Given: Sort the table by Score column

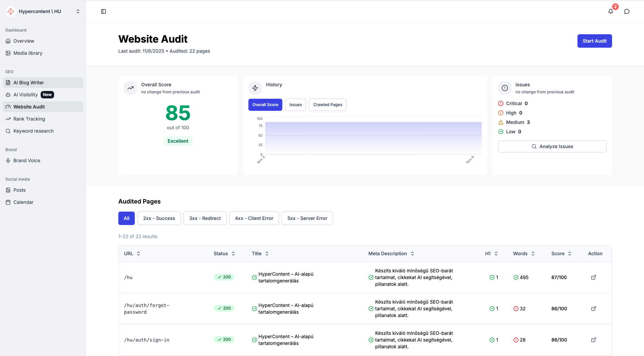Looking at the screenshot, I should 561,254.
